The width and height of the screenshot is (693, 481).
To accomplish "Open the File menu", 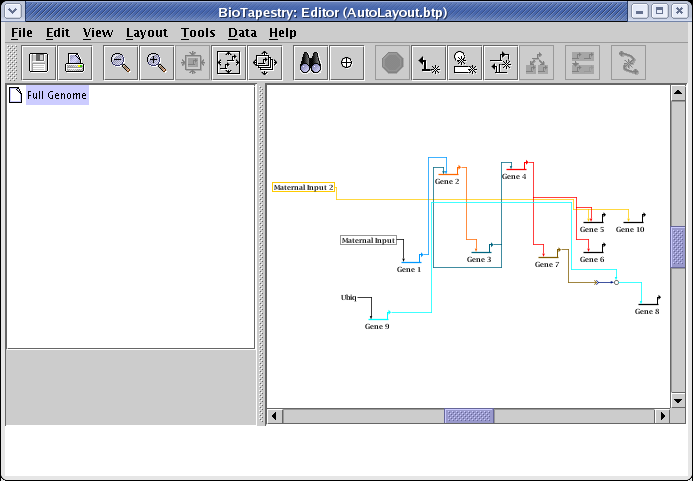I will click(21, 33).
